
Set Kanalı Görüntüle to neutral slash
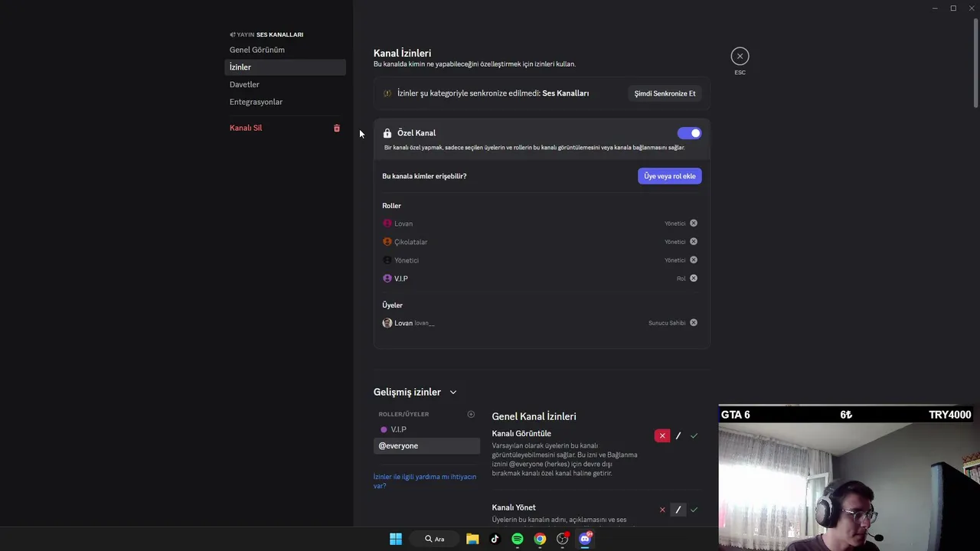678,435
